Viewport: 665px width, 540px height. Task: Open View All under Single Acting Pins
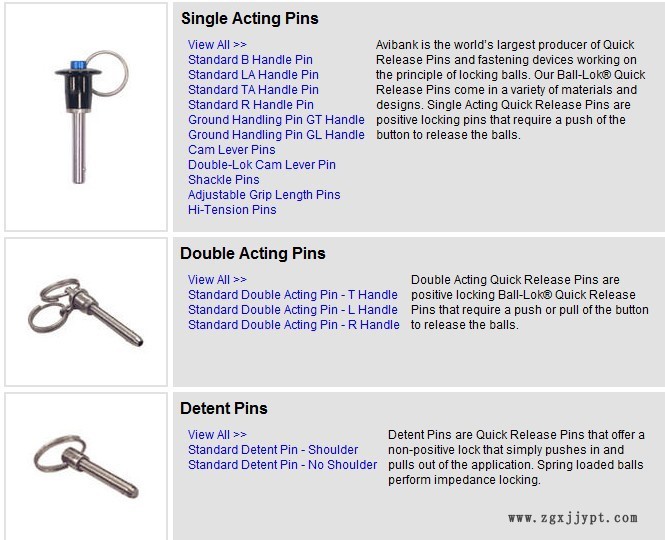pos(217,45)
